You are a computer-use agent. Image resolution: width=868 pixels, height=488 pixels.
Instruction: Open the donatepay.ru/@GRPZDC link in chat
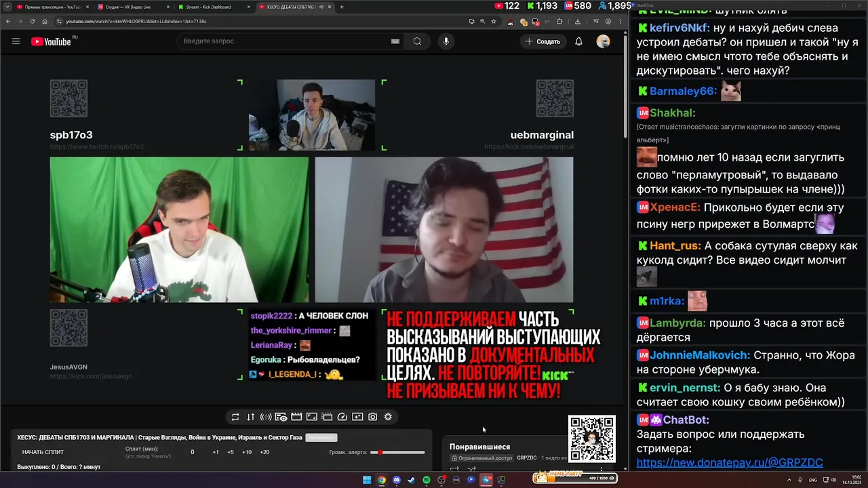(x=730, y=462)
